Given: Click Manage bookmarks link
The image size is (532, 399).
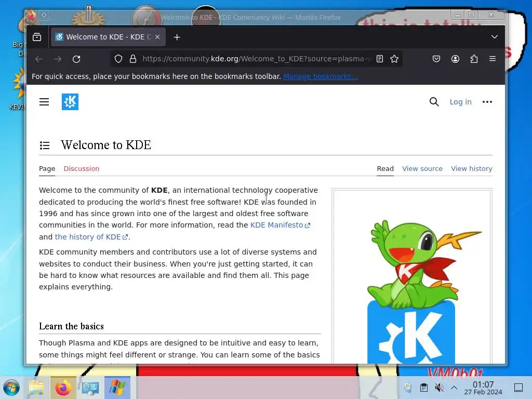Looking at the screenshot, I should 321,76.
